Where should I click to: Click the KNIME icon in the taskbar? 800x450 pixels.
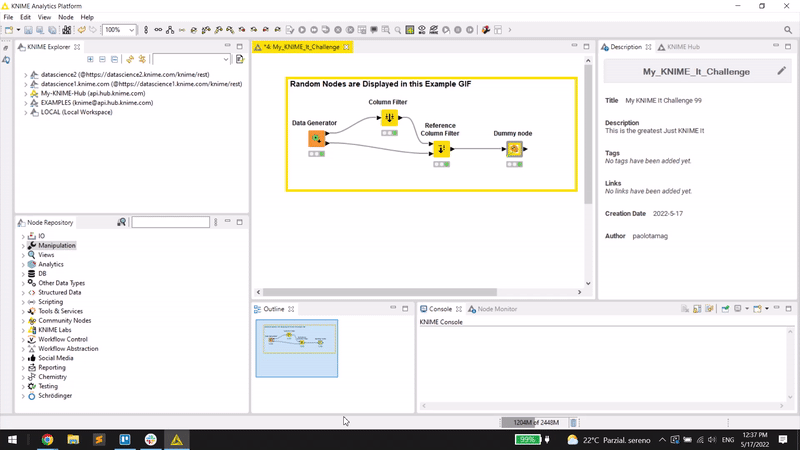(x=177, y=439)
